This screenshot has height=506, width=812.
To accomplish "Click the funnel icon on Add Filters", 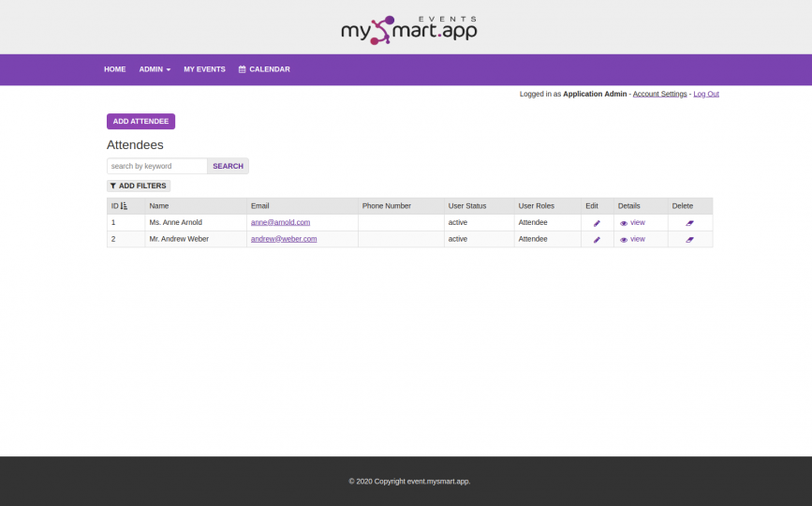I will [113, 186].
